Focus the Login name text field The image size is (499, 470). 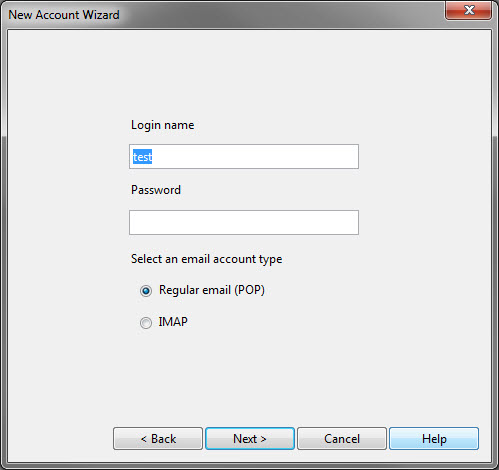pyautogui.click(x=244, y=157)
